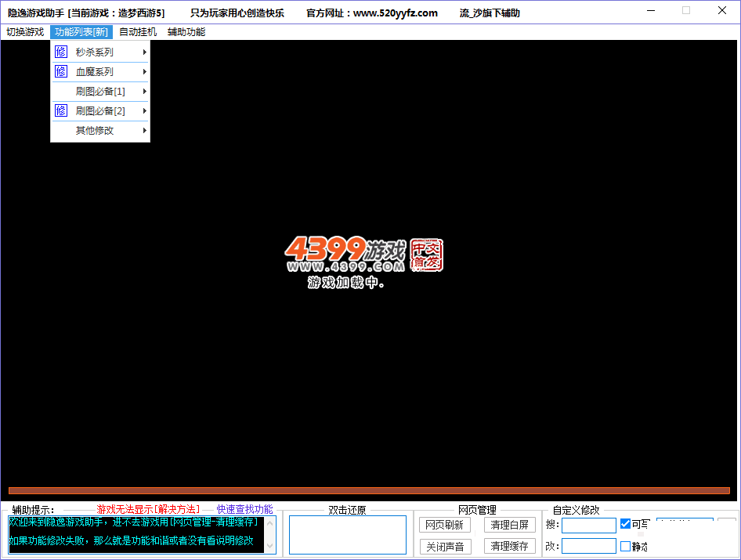Click the 网页刷新 button
The width and height of the screenshot is (741, 560).
445,525
